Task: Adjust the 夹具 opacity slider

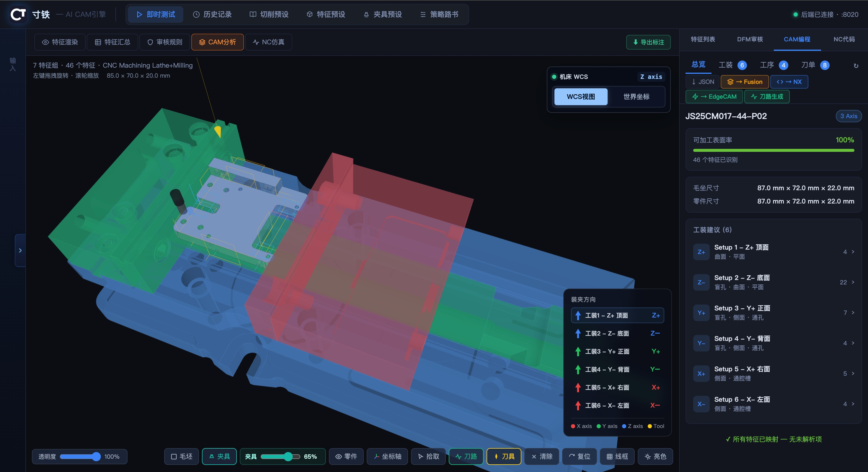Action: (x=280, y=456)
